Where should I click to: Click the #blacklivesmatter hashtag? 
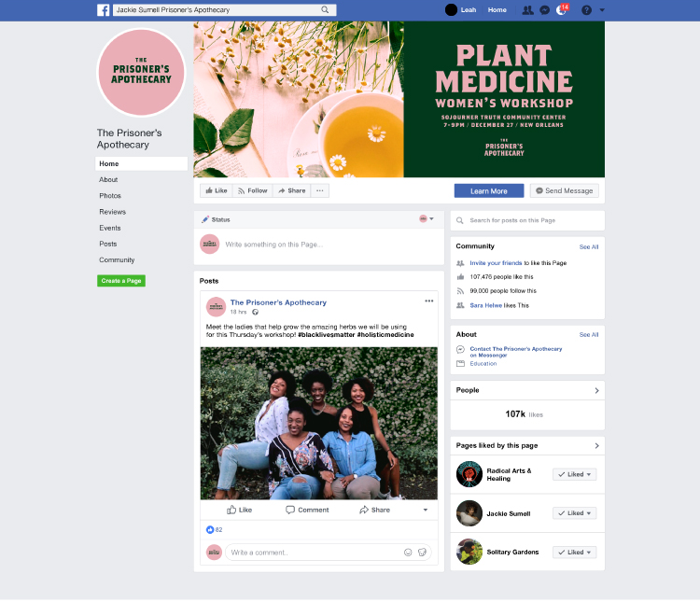point(327,334)
